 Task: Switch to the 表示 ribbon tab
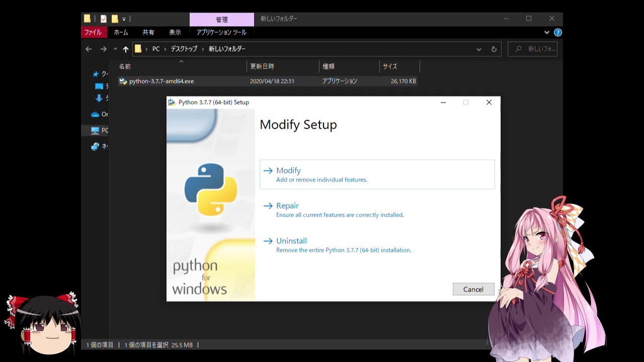tap(175, 32)
